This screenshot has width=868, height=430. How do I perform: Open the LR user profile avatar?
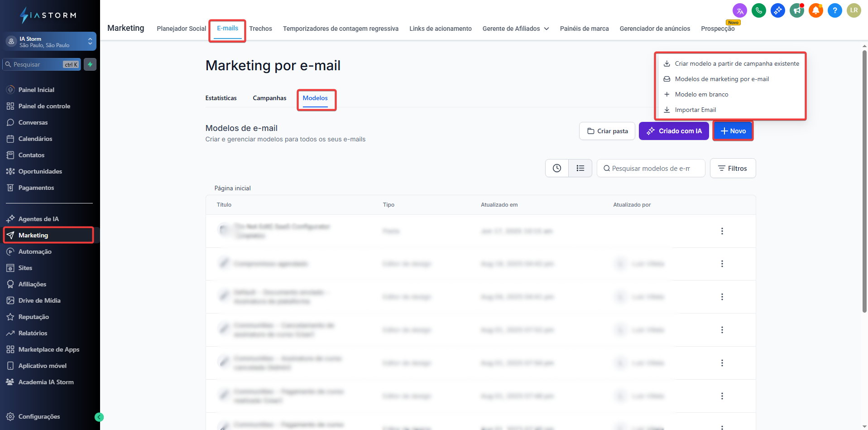coord(854,10)
